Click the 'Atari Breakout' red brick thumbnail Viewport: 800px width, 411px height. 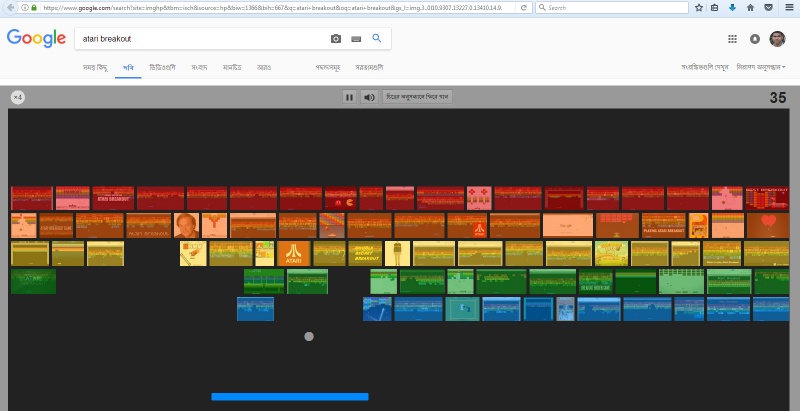tap(113, 198)
